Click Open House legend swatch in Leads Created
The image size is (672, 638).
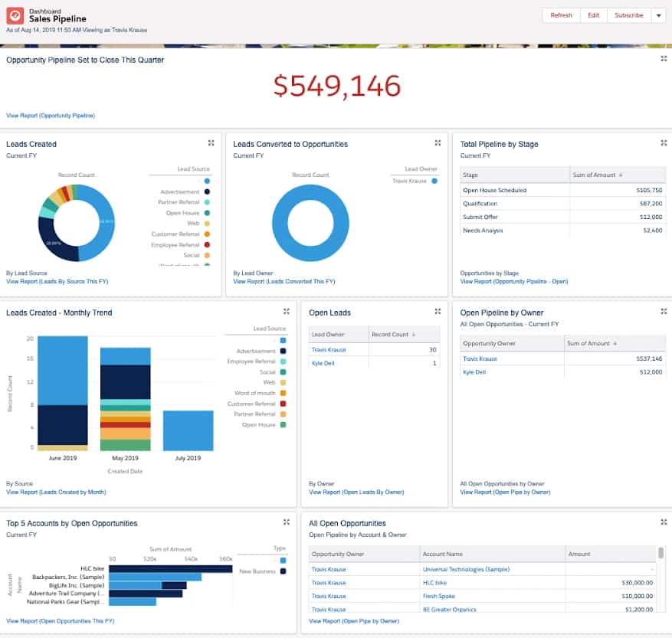(207, 213)
